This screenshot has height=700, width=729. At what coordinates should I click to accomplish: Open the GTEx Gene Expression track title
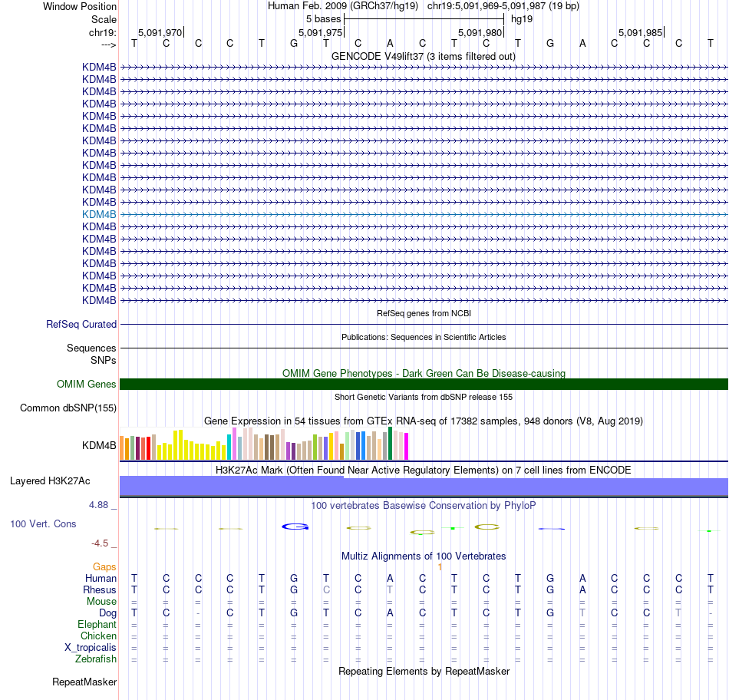click(424, 421)
